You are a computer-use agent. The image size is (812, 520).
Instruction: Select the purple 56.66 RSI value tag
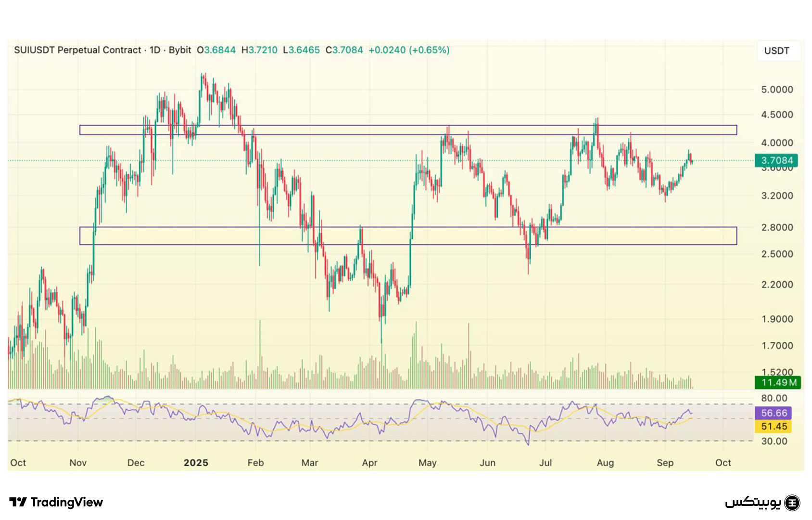[774, 413]
